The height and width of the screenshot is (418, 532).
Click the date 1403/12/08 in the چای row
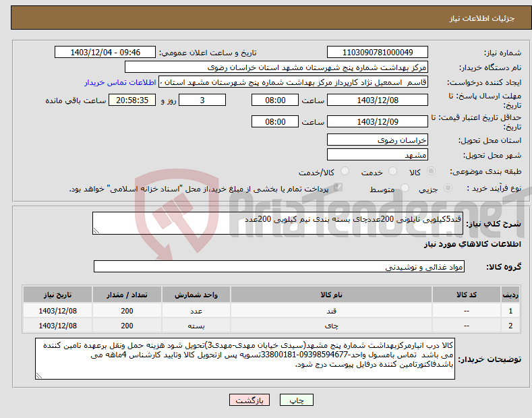click(57, 326)
